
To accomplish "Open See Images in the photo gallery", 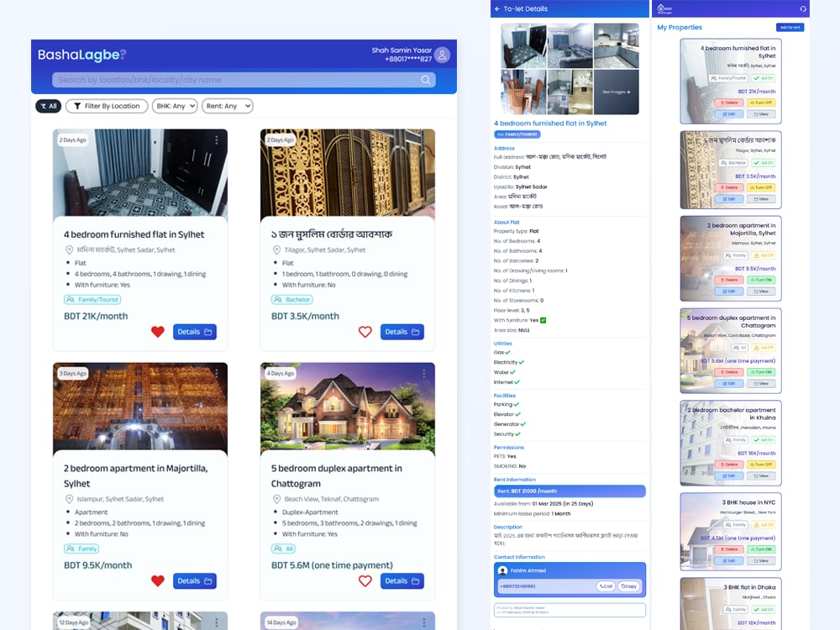I will pyautogui.click(x=616, y=92).
